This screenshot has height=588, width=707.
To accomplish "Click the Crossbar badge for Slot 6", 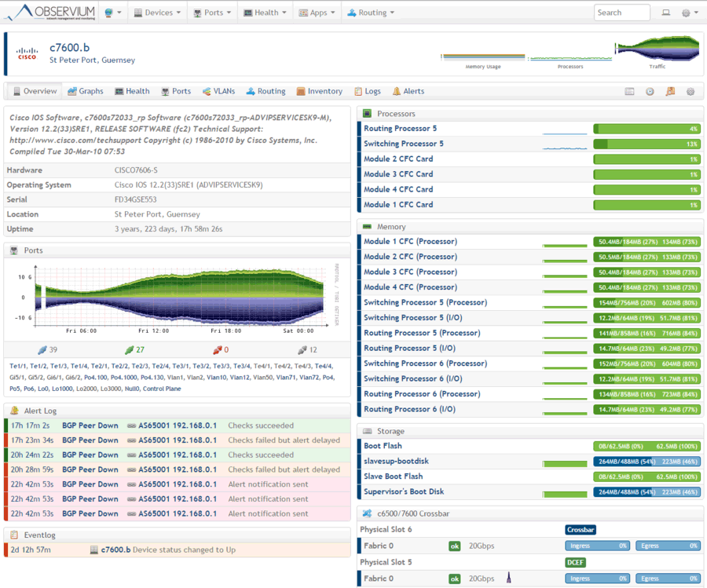I will coord(581,529).
